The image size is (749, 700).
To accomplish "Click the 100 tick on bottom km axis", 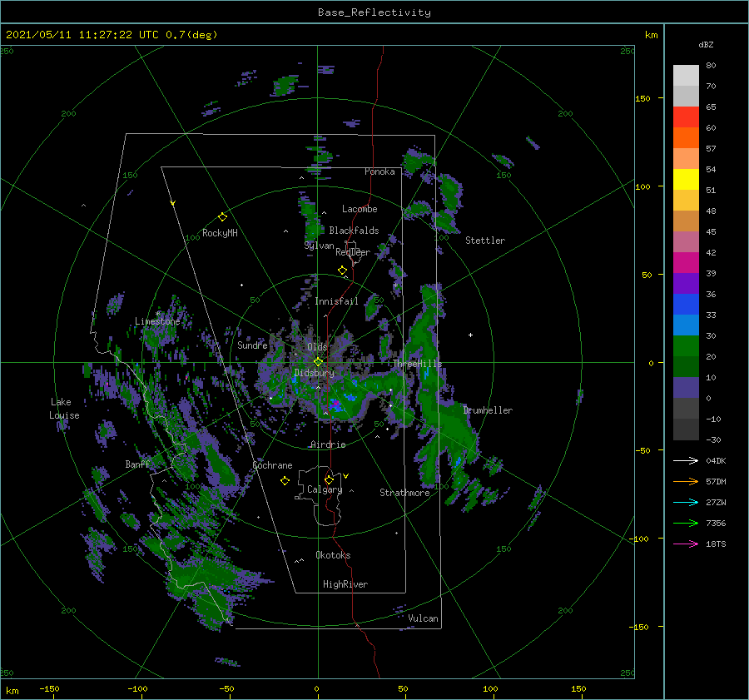I will click(490, 688).
